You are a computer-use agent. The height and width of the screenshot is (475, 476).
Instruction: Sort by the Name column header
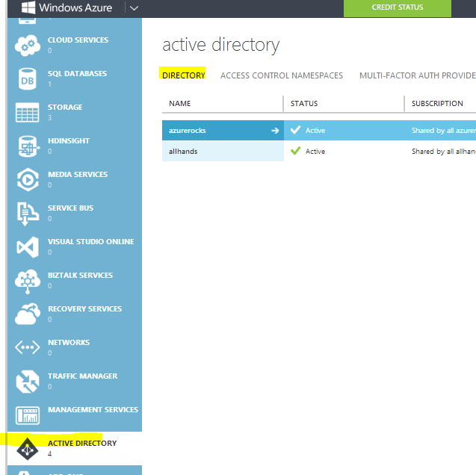pos(179,104)
